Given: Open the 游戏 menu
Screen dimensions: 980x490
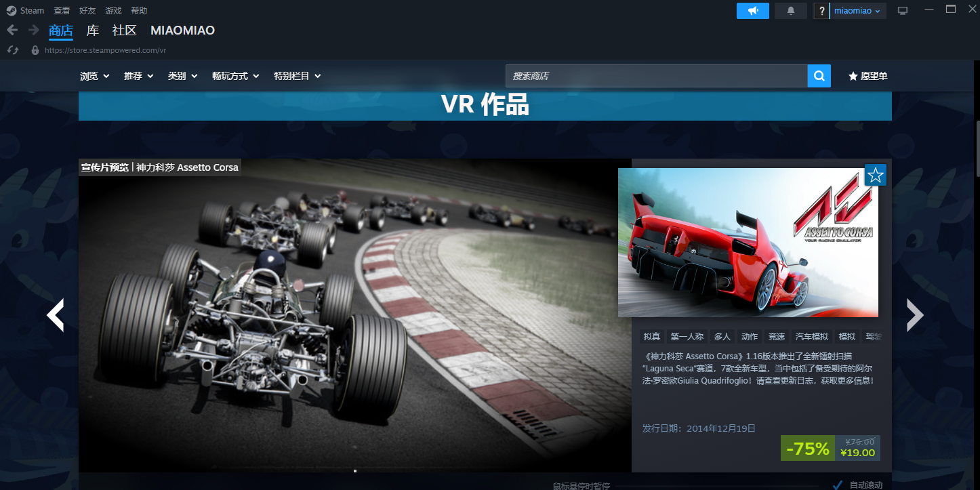Looking at the screenshot, I should pos(113,10).
